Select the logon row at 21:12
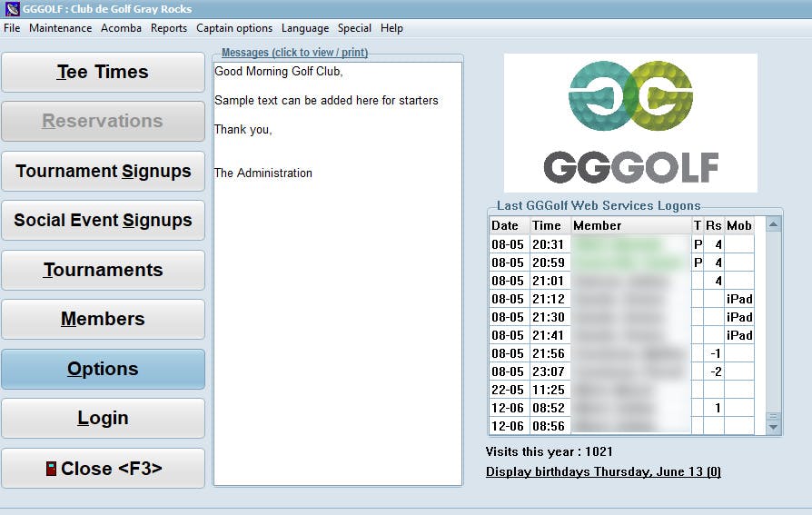This screenshot has height=515, width=812. click(621, 299)
